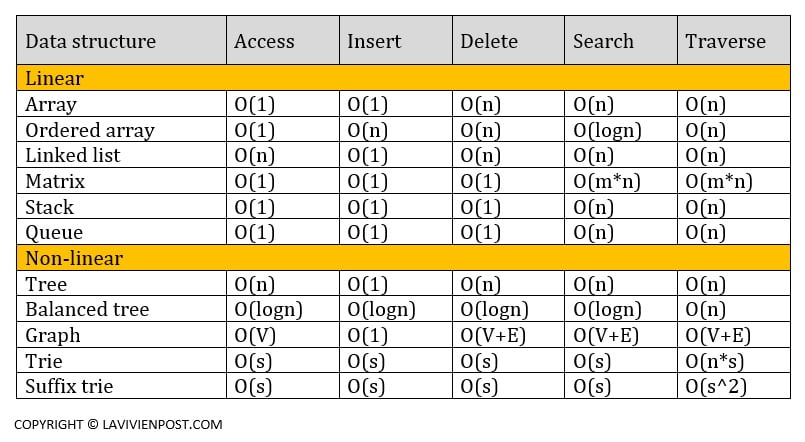Click the "Data structure" column header

pyautogui.click(x=90, y=41)
